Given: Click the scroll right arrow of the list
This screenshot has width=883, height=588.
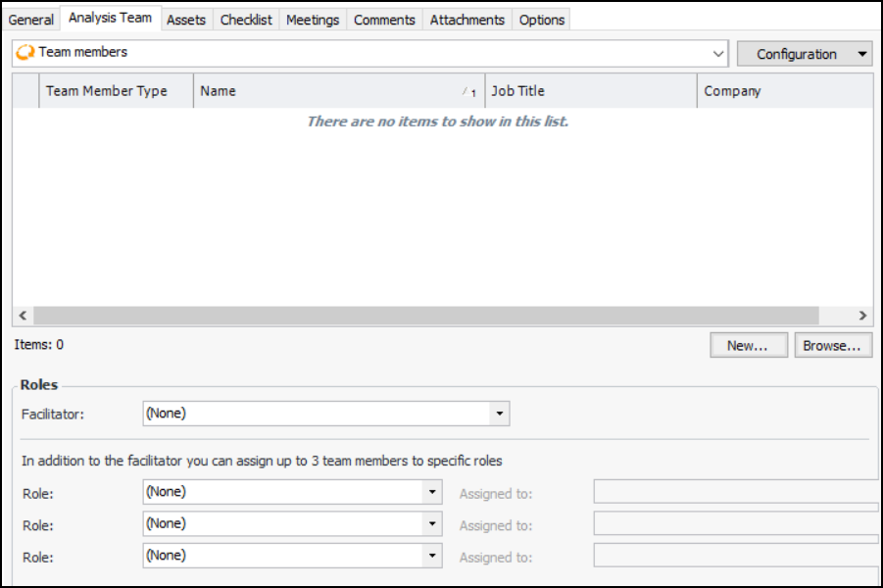Looking at the screenshot, I should click(862, 316).
